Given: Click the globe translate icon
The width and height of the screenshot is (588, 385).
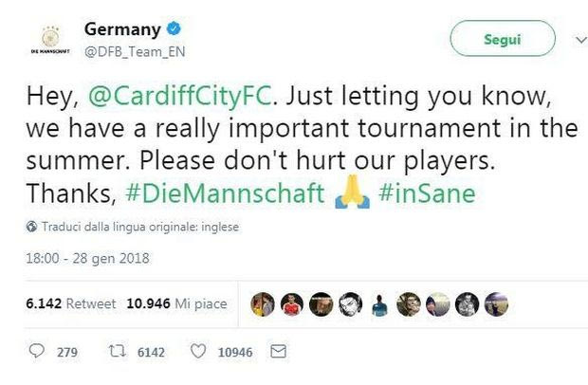Looking at the screenshot, I should point(31,227).
